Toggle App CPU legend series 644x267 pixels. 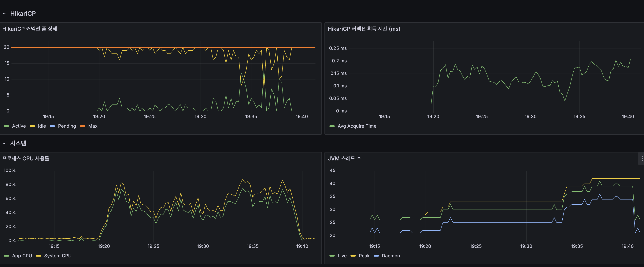[x=22, y=256]
